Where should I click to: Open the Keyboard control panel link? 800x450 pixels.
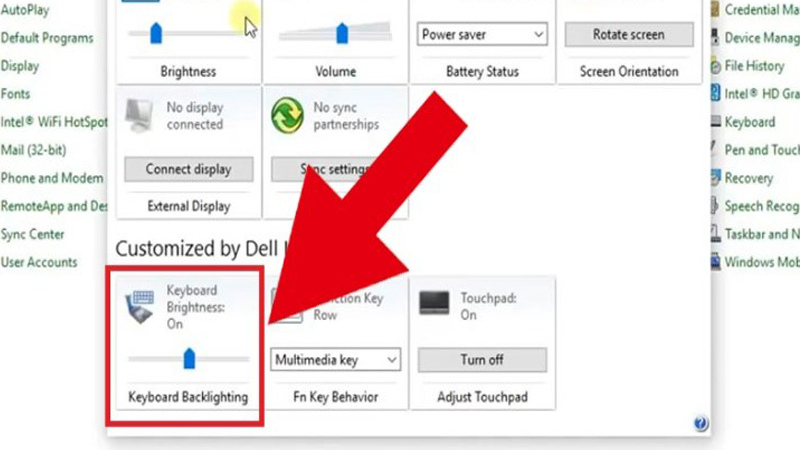750,122
